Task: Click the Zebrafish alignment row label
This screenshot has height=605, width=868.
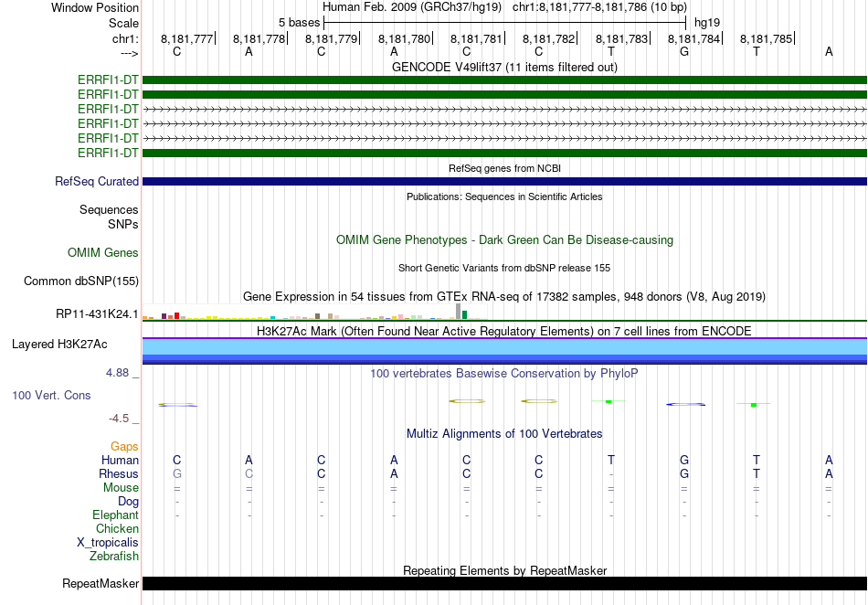Action: click(x=114, y=556)
